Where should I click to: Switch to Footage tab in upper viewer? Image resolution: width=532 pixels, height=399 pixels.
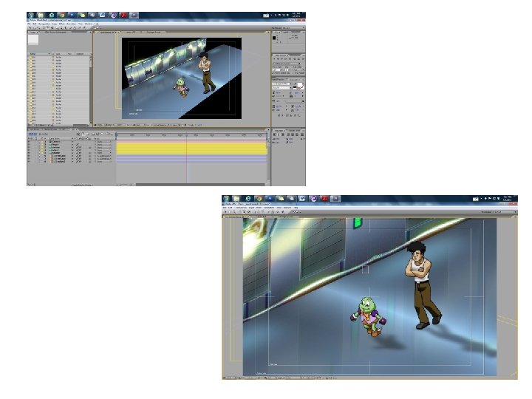tap(154, 33)
